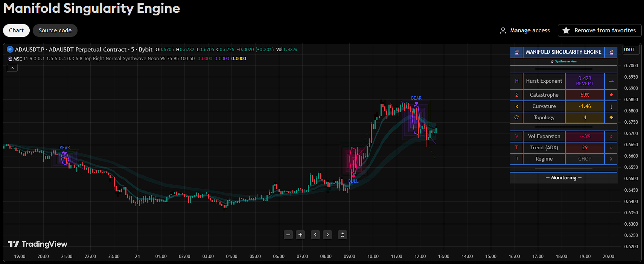The image size is (644, 264).
Task: Click the MSE indicator logo icon
Action: [x=10, y=59]
